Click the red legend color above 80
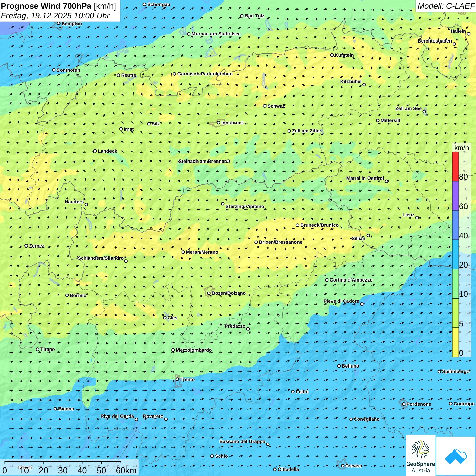Viewport: 476px width, 476px height. 455,166
